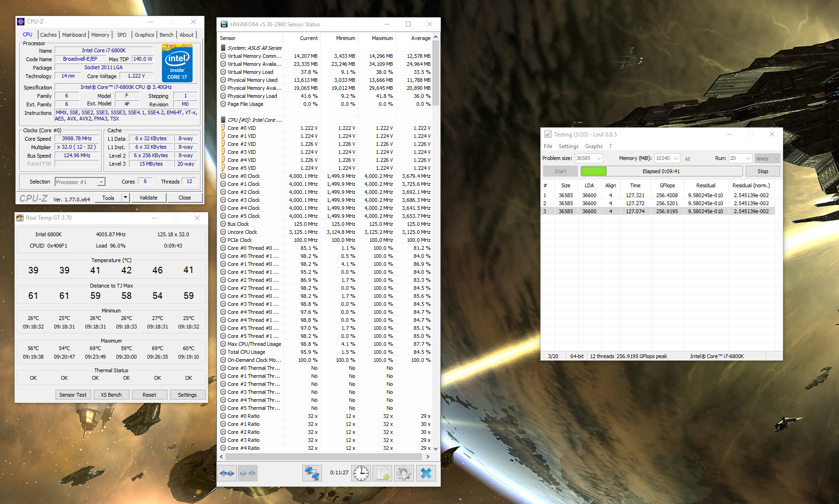Click the sensor icon beside Max CPU/Thread Usage
The width and height of the screenshot is (839, 504).
pos(223,344)
